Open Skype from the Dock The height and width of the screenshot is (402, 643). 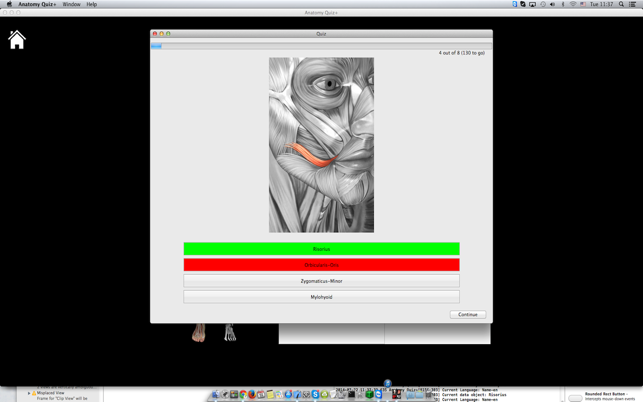pos(315,394)
